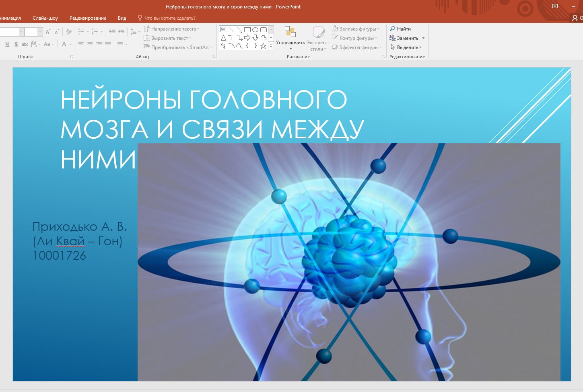Open the font name dropdown

21,32
